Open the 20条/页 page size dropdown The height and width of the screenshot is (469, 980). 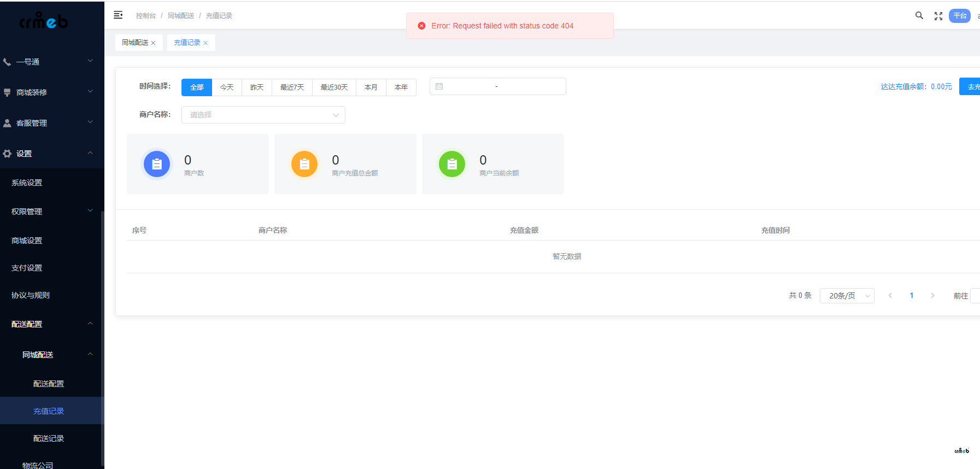pos(847,296)
